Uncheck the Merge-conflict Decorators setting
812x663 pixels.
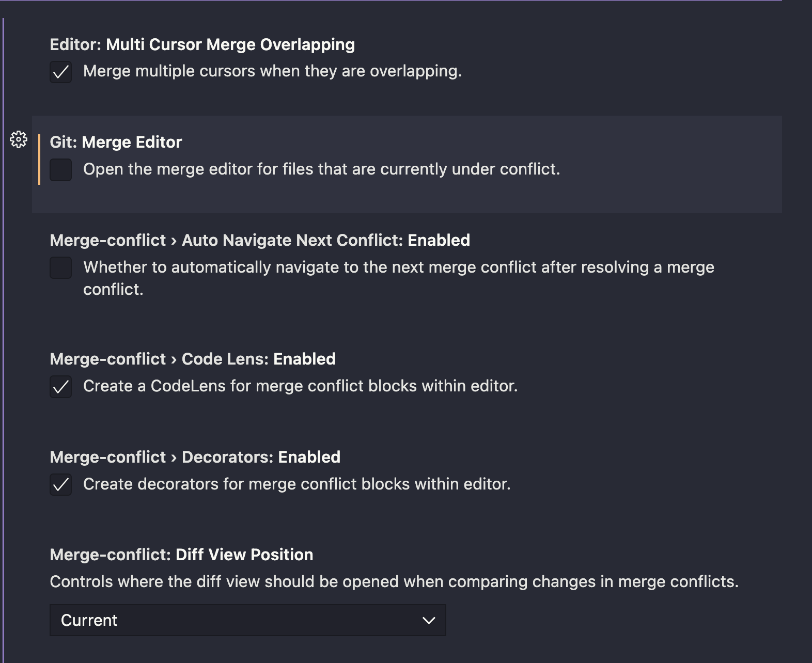pos(60,485)
